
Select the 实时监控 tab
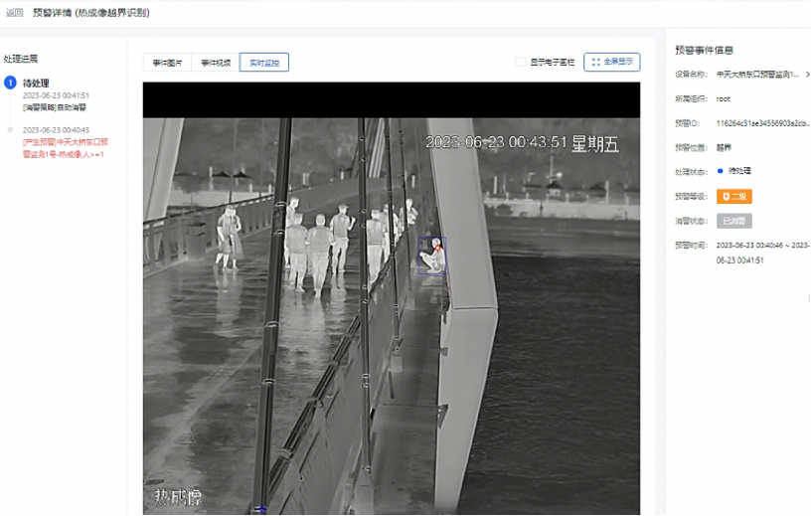pyautogui.click(x=264, y=63)
